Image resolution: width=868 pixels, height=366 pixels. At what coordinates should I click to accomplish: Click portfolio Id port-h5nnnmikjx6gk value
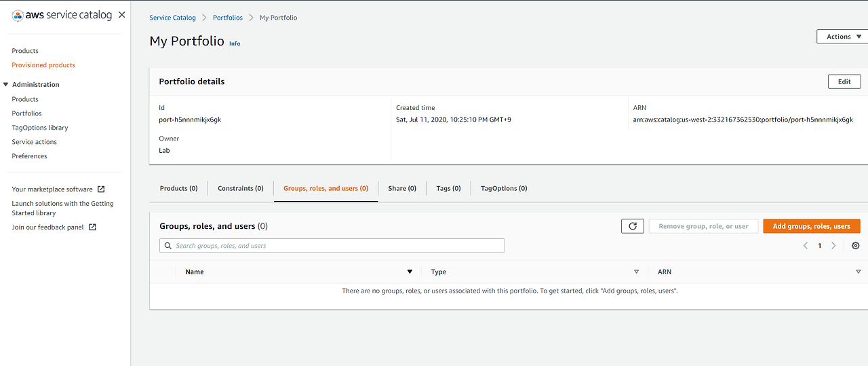[190, 120]
